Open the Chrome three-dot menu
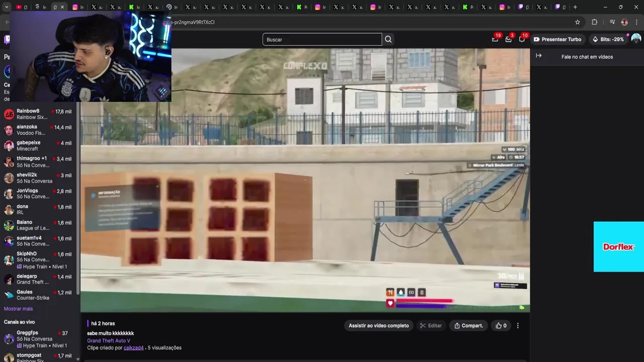This screenshot has width=644, height=362. click(637, 22)
